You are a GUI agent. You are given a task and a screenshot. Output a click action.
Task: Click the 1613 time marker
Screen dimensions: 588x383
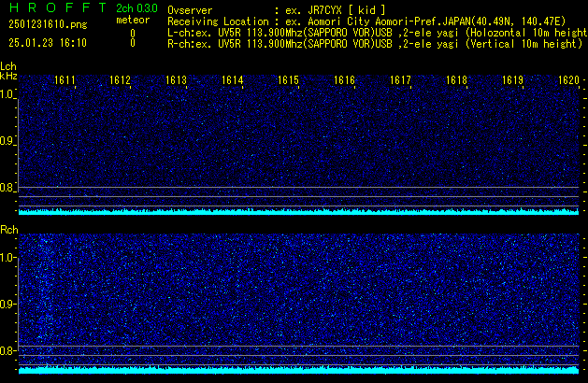(177, 80)
